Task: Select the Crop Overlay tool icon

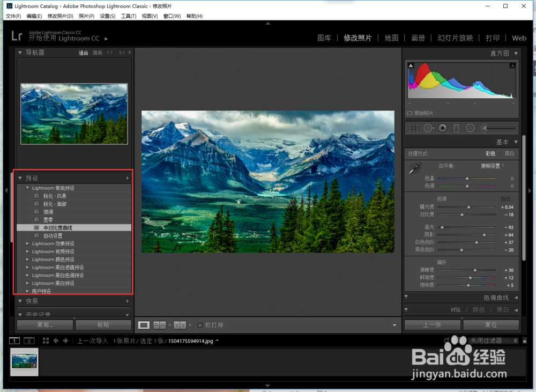Action: pyautogui.click(x=413, y=128)
